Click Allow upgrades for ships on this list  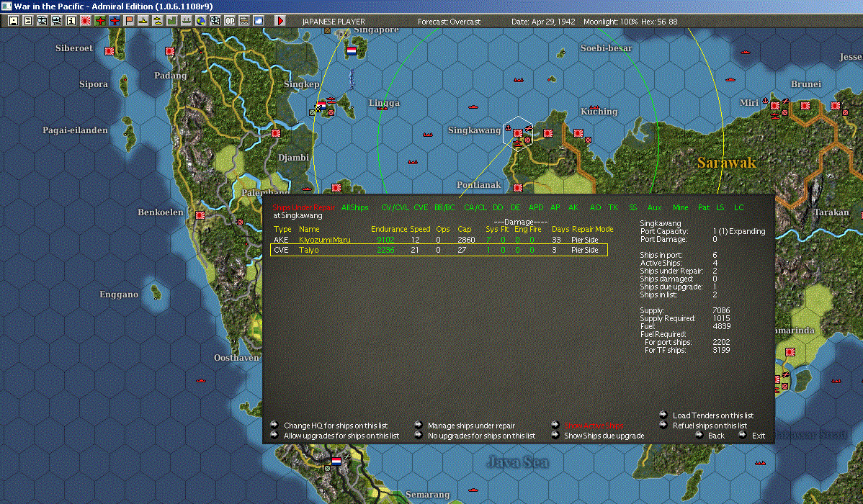341,436
